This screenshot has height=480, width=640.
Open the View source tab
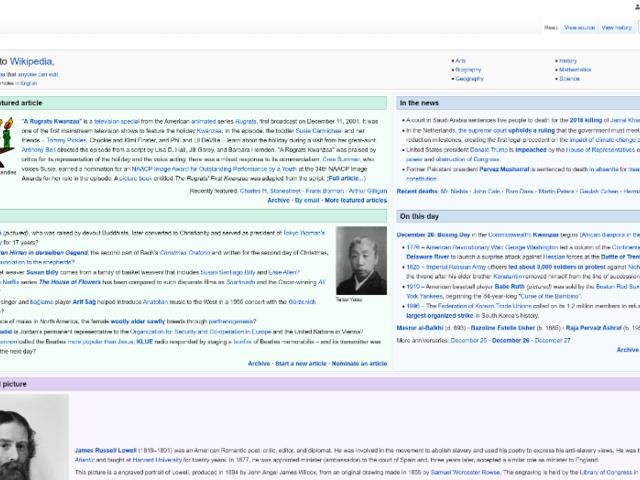(579, 28)
